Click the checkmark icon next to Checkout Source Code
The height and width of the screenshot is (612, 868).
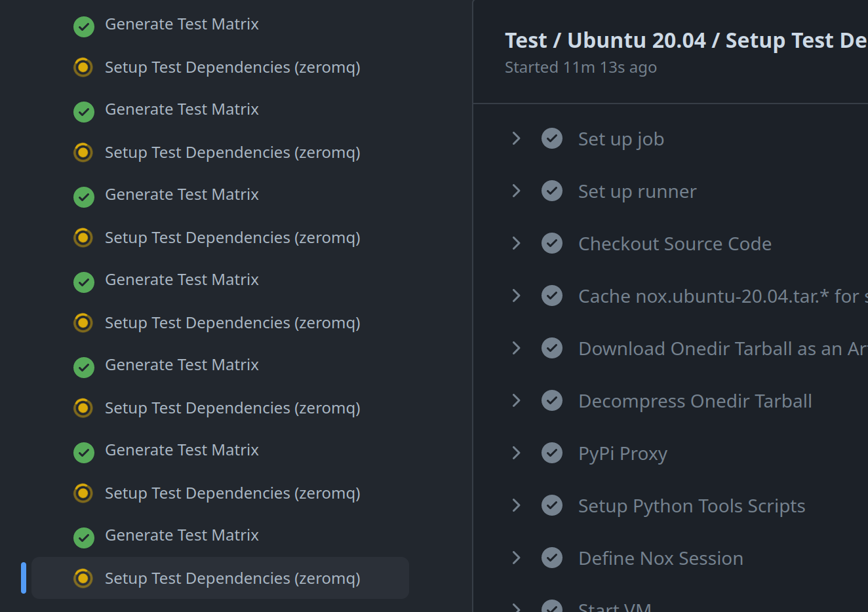tap(551, 243)
